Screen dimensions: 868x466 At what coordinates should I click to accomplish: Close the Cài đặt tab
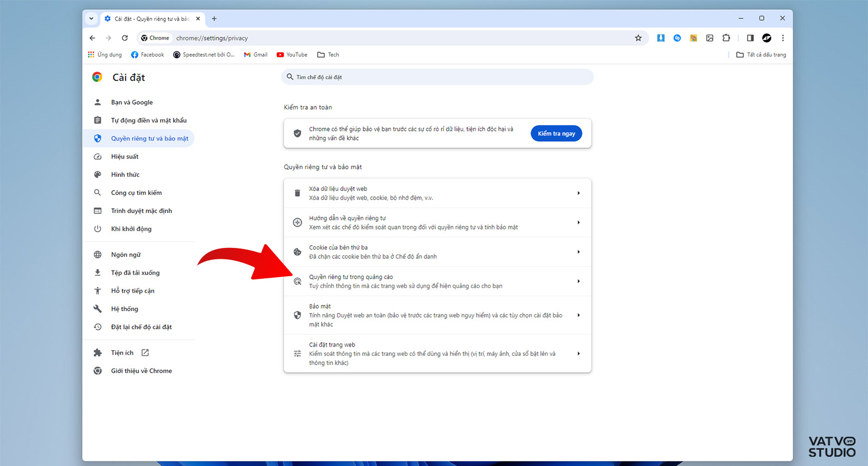point(198,18)
